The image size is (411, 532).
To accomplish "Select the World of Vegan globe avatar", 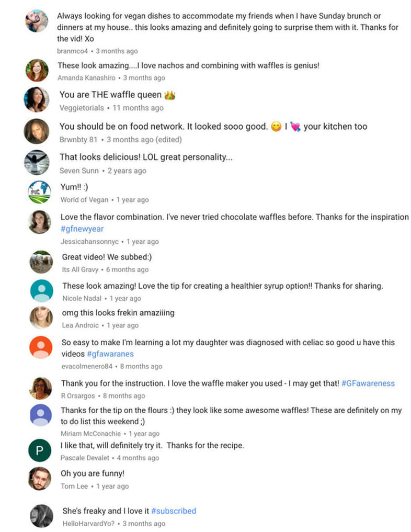I will (39, 192).
